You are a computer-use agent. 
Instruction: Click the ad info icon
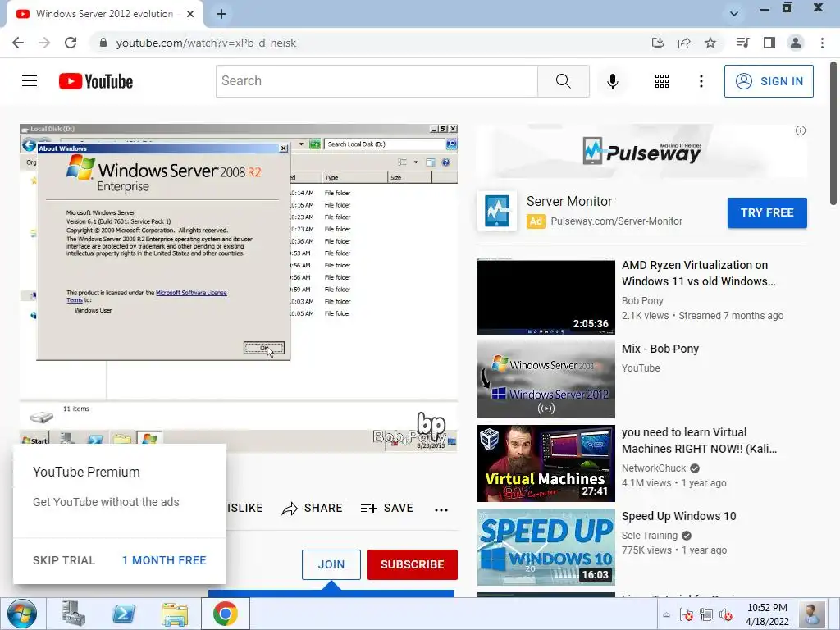click(x=801, y=130)
